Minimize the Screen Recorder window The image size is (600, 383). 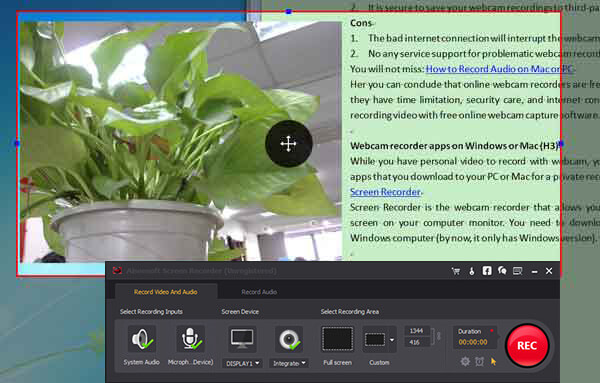pyautogui.click(x=535, y=271)
